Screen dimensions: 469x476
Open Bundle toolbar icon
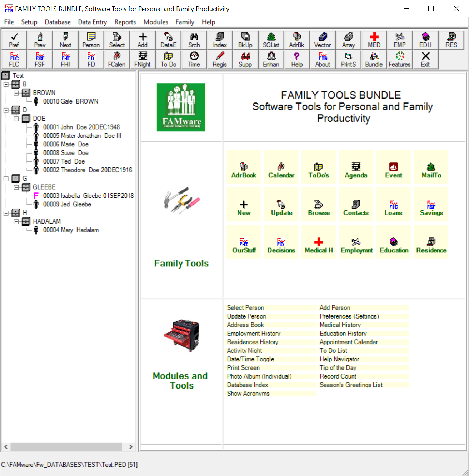click(374, 59)
